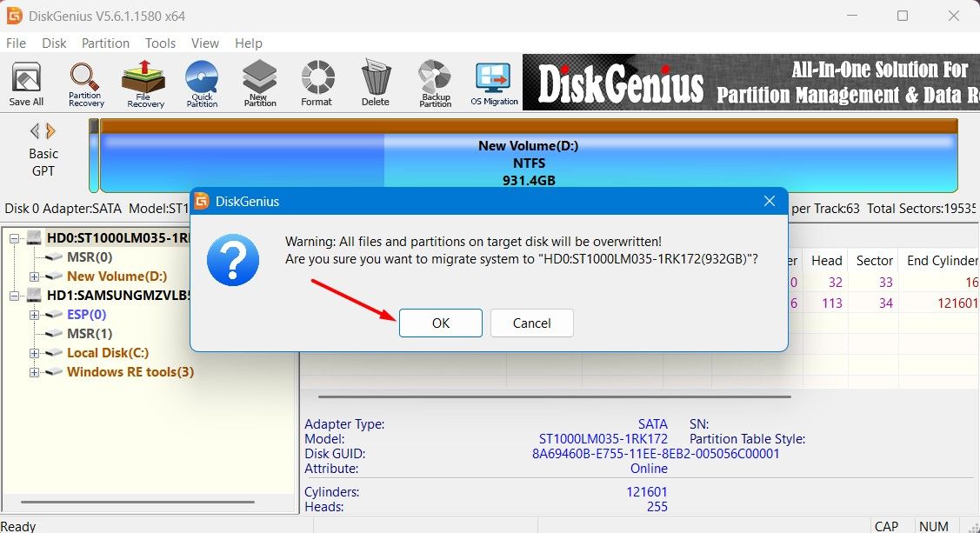Select ESP(0) partition in tree
This screenshot has width=980, height=533.
pos(86,314)
